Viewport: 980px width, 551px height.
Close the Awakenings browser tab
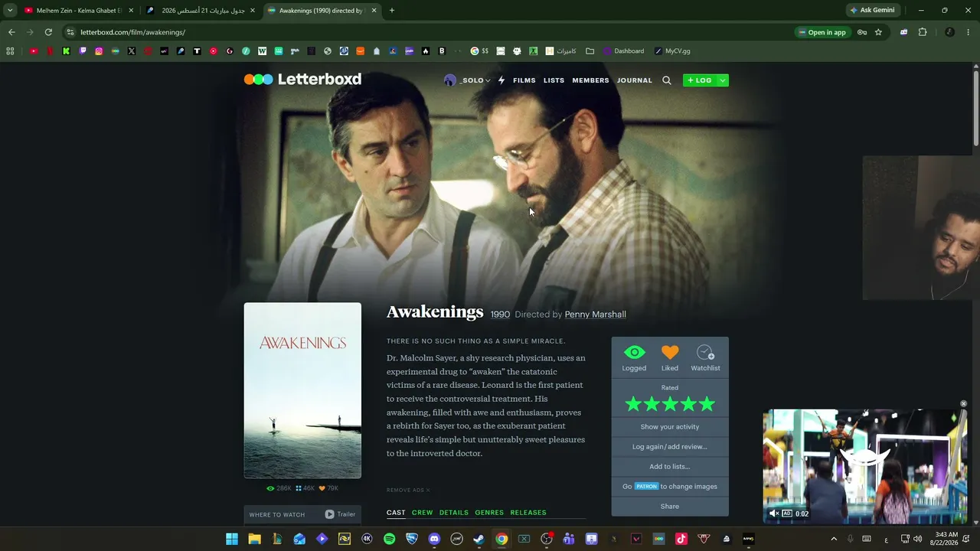pos(374,11)
